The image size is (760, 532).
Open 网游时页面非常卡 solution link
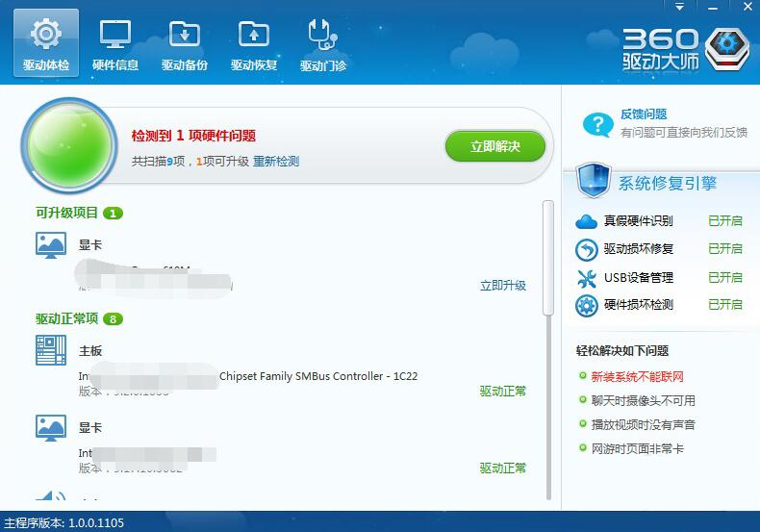(638, 448)
